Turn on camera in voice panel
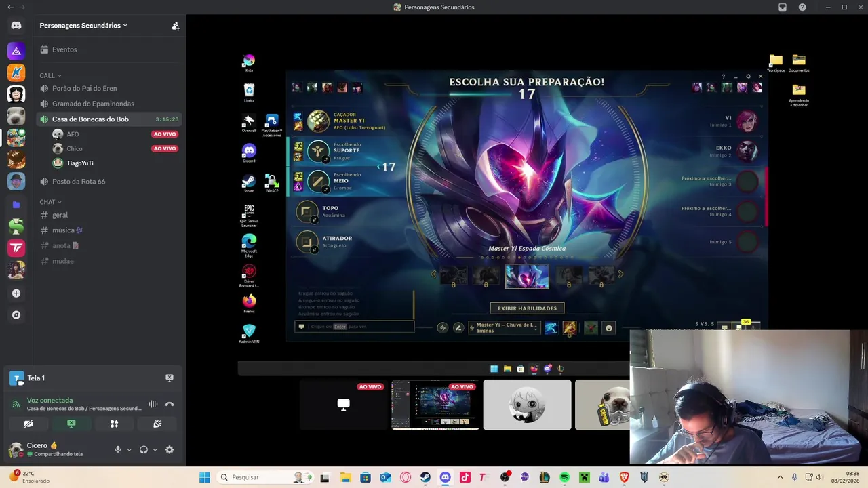Viewport: 868px width, 488px height. tap(28, 424)
